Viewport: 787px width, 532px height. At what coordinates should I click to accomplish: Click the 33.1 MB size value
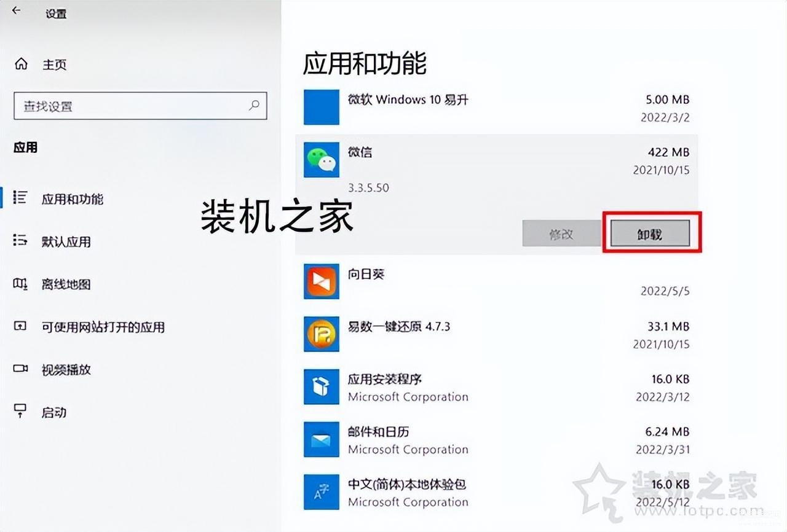click(668, 327)
